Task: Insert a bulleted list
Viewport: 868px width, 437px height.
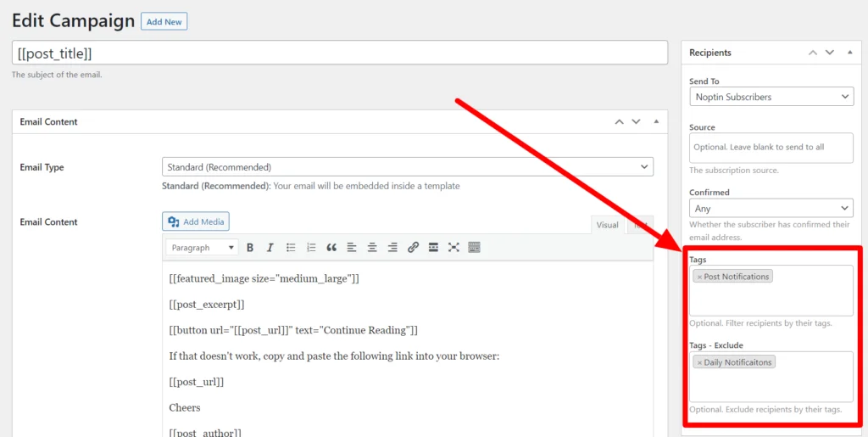Action: [291, 248]
